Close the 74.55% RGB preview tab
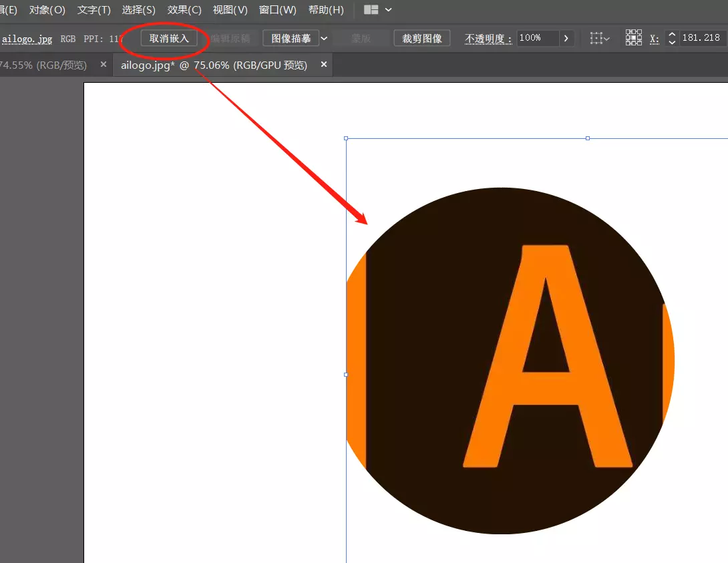This screenshot has height=563, width=728. (104, 65)
